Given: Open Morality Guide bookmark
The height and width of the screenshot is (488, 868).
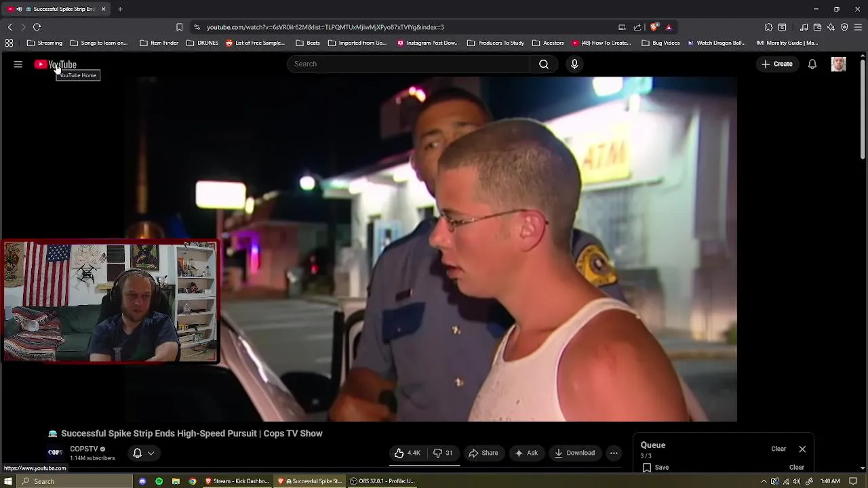Looking at the screenshot, I should pos(787,43).
